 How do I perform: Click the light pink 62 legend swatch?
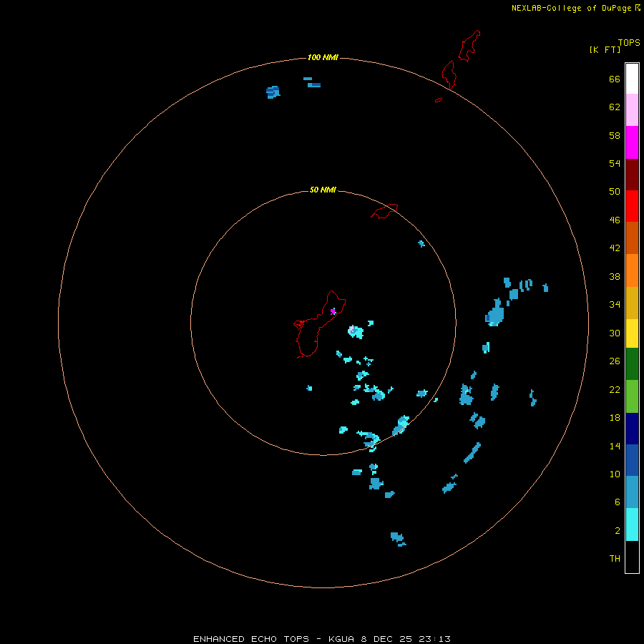(x=632, y=109)
